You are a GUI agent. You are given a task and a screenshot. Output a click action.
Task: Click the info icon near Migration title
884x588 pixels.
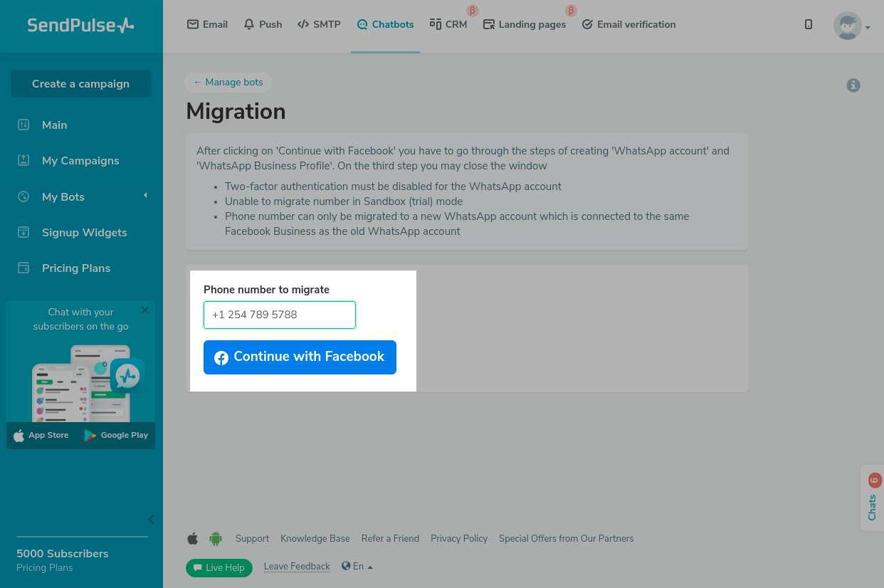[853, 85]
